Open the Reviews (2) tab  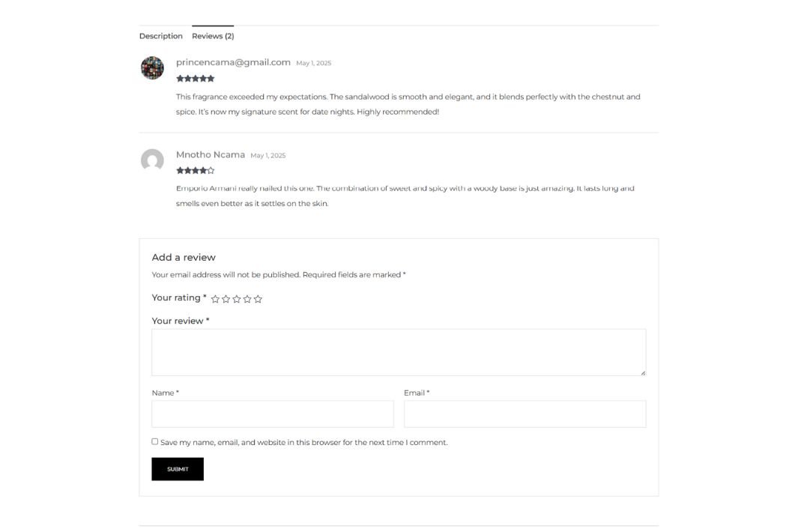pyautogui.click(x=213, y=36)
